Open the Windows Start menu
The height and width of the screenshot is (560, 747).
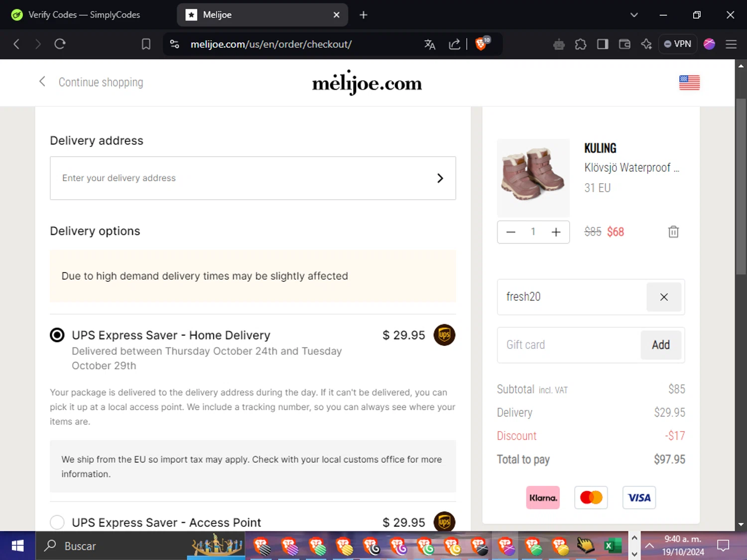(x=17, y=546)
